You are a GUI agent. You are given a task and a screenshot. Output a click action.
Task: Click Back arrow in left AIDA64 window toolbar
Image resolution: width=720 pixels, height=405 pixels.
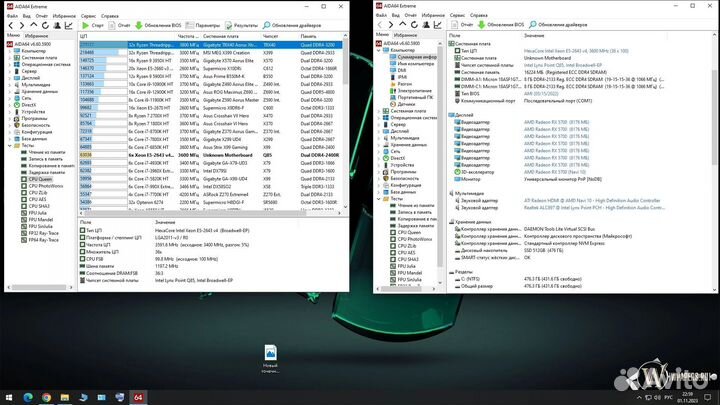click(x=11, y=25)
